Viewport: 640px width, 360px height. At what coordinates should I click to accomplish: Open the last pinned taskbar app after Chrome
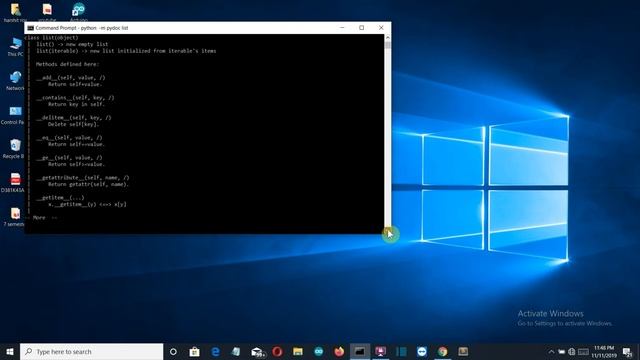(x=463, y=351)
